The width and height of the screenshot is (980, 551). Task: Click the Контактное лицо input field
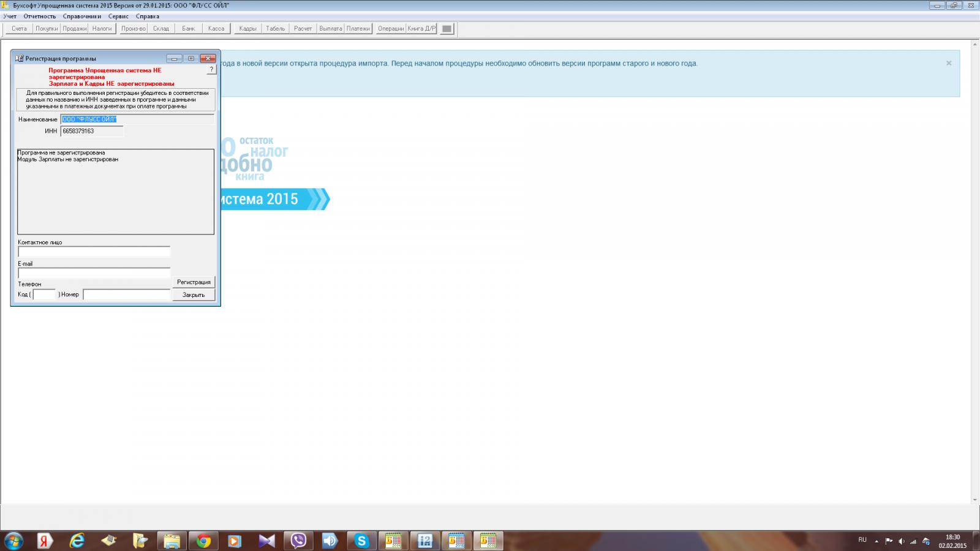(94, 252)
